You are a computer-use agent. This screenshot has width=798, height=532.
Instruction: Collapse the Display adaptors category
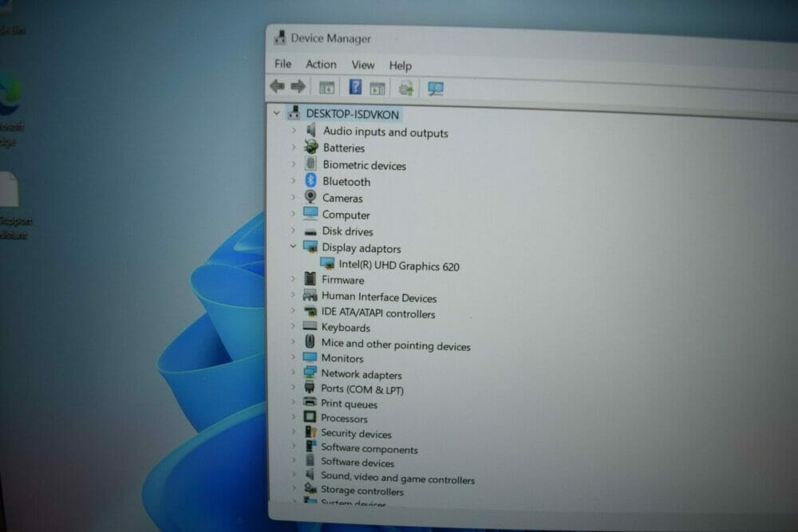[293, 246]
